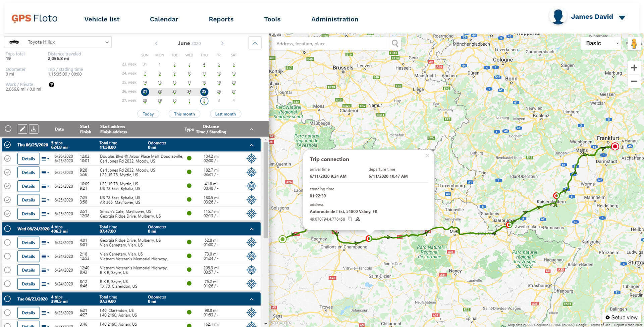Open James David user menu arrow

tap(622, 17)
